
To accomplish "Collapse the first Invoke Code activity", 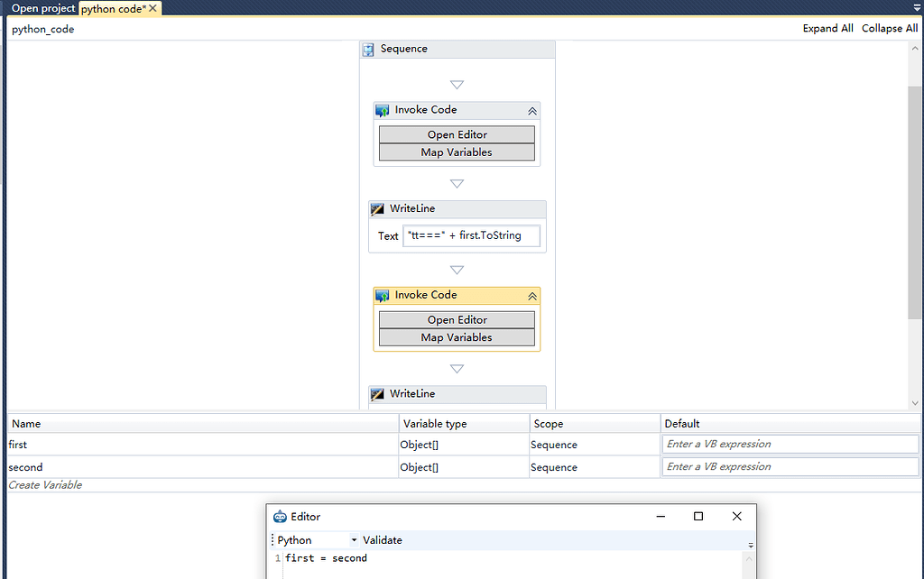I will click(x=531, y=111).
